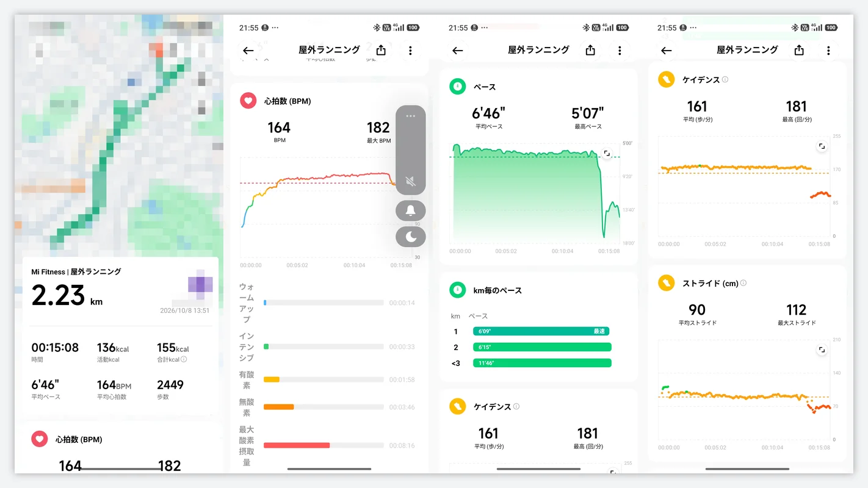The width and height of the screenshot is (868, 488).
Task: Tap the back arrow on the heart rate zones screen
Action: pos(248,51)
